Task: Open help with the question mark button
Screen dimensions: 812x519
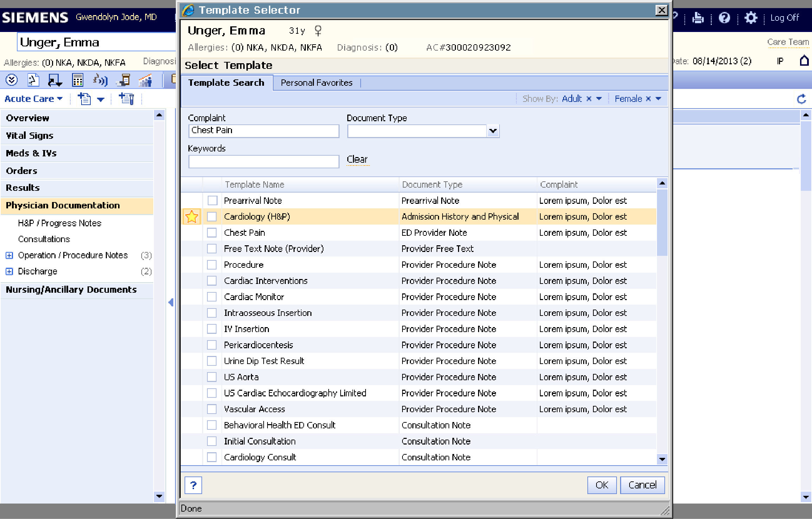Action: tap(193, 485)
